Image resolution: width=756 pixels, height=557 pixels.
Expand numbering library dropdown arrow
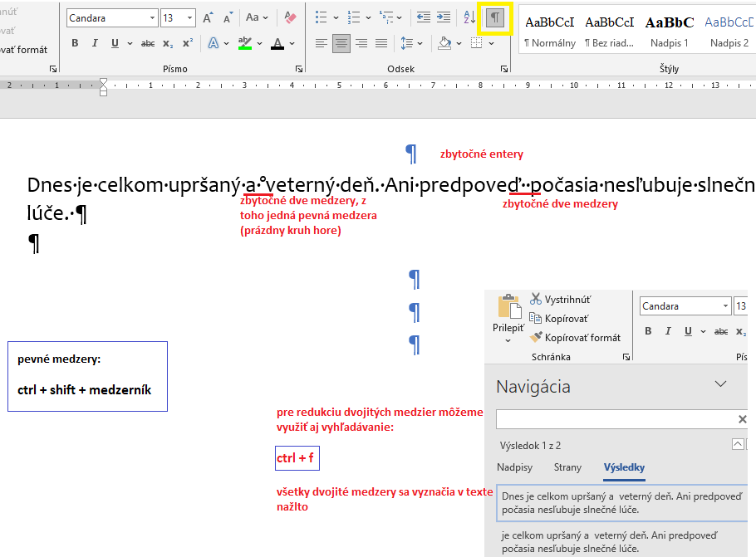click(368, 17)
